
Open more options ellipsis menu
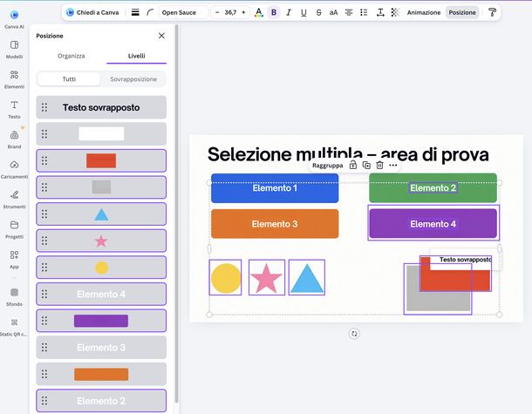click(392, 165)
